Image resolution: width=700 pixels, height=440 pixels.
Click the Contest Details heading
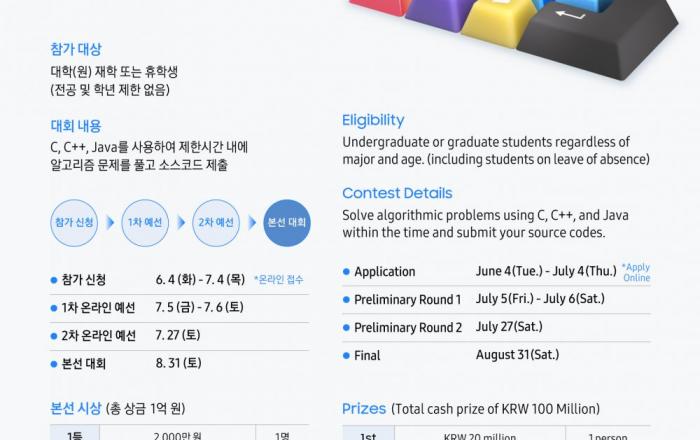click(397, 193)
